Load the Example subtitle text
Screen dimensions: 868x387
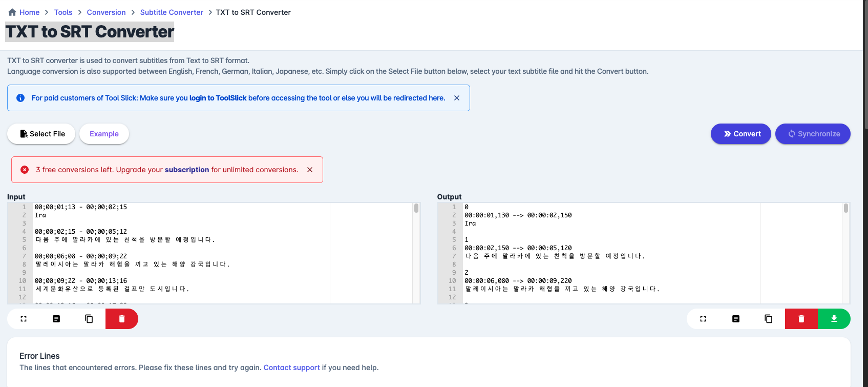pyautogui.click(x=104, y=134)
